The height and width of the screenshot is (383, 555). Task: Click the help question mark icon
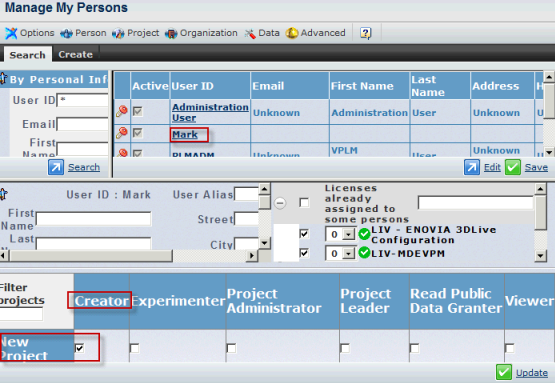tap(366, 33)
